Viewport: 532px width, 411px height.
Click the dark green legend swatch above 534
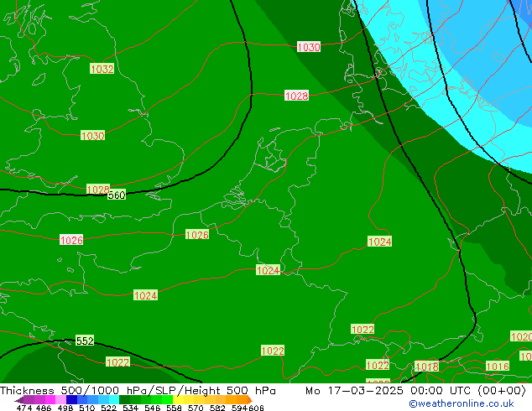click(124, 400)
